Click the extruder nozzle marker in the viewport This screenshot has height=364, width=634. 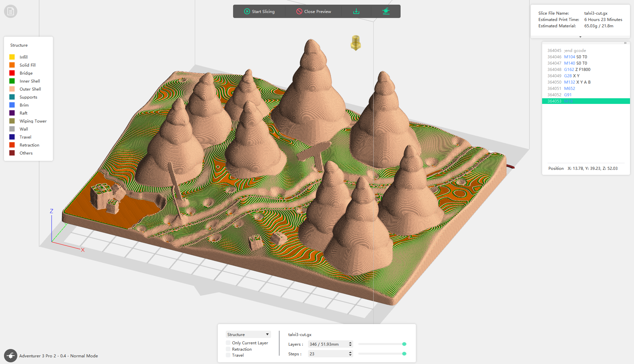(356, 43)
